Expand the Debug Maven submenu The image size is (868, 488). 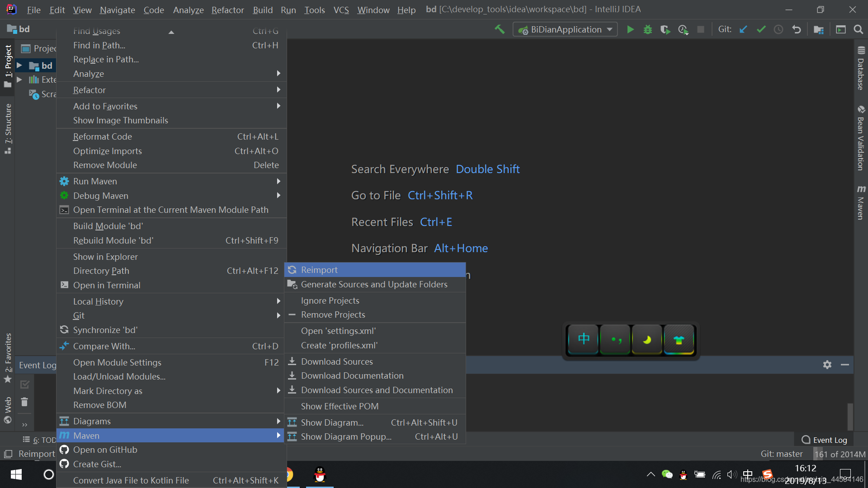coord(171,196)
